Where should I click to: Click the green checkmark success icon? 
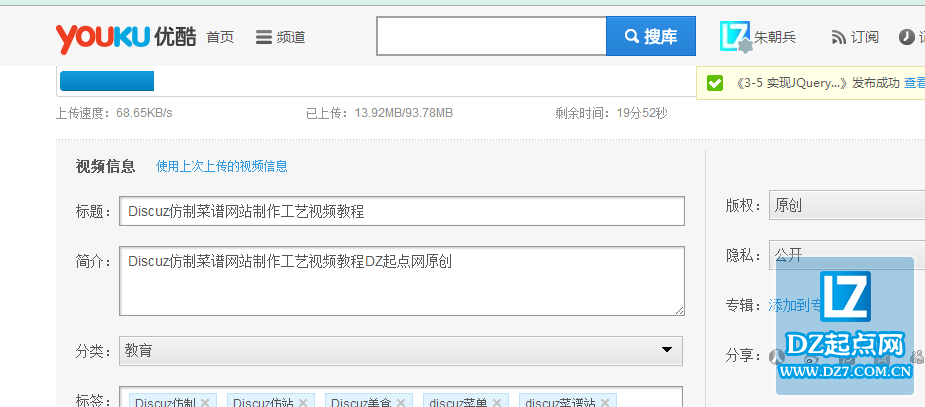pyautogui.click(x=714, y=83)
